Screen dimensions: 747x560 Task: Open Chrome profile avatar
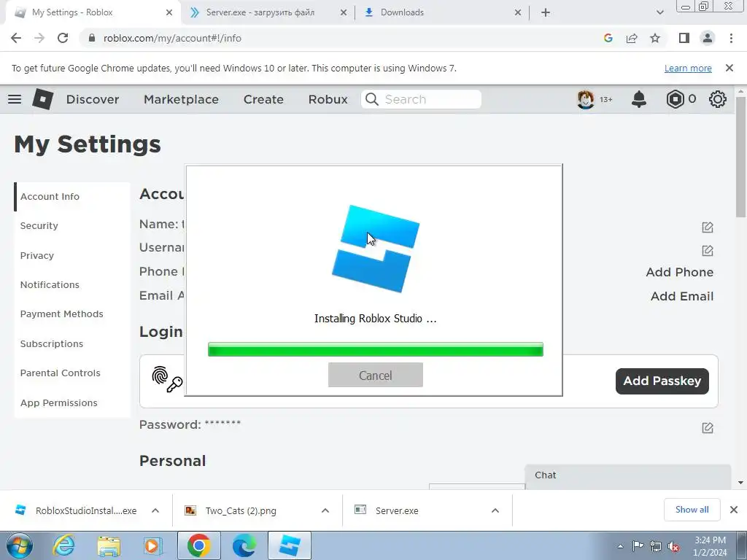(708, 38)
